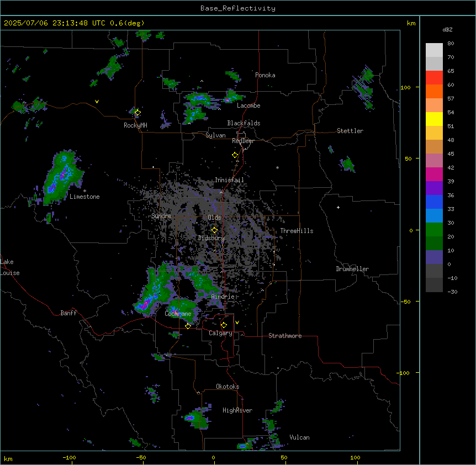Click the RockyMH label

[x=135, y=125]
